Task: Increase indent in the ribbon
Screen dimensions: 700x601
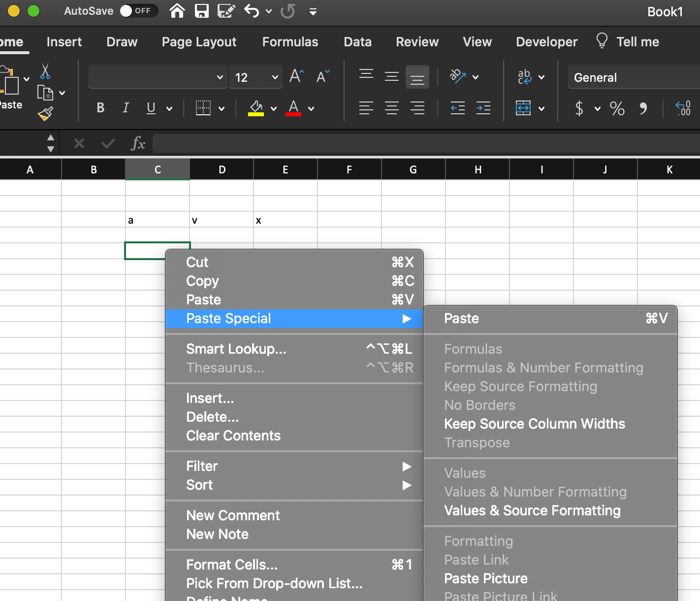Action: click(x=483, y=108)
